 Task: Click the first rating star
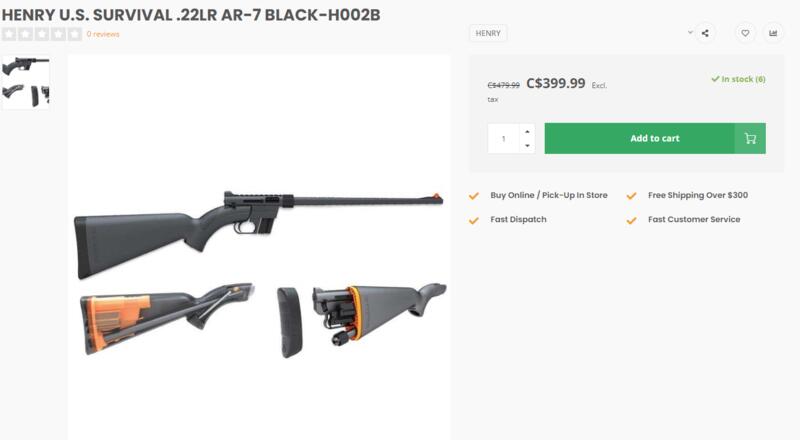(x=9, y=34)
